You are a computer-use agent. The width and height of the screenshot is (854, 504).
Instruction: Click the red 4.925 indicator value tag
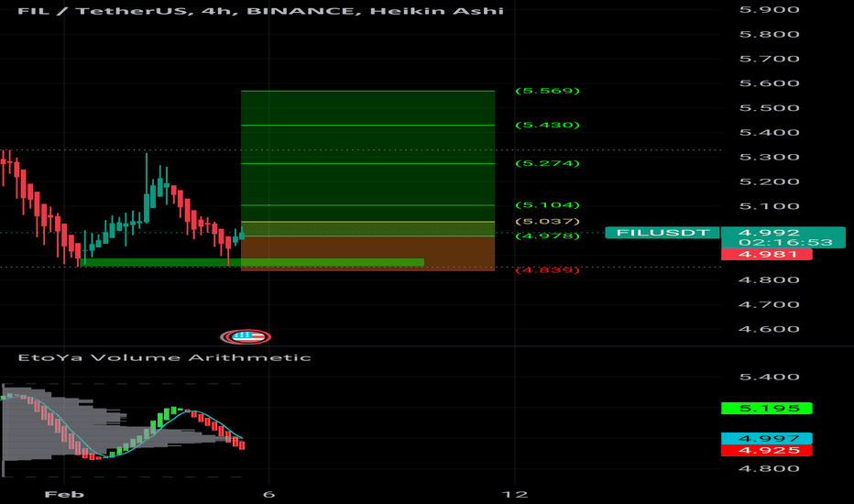click(x=767, y=450)
